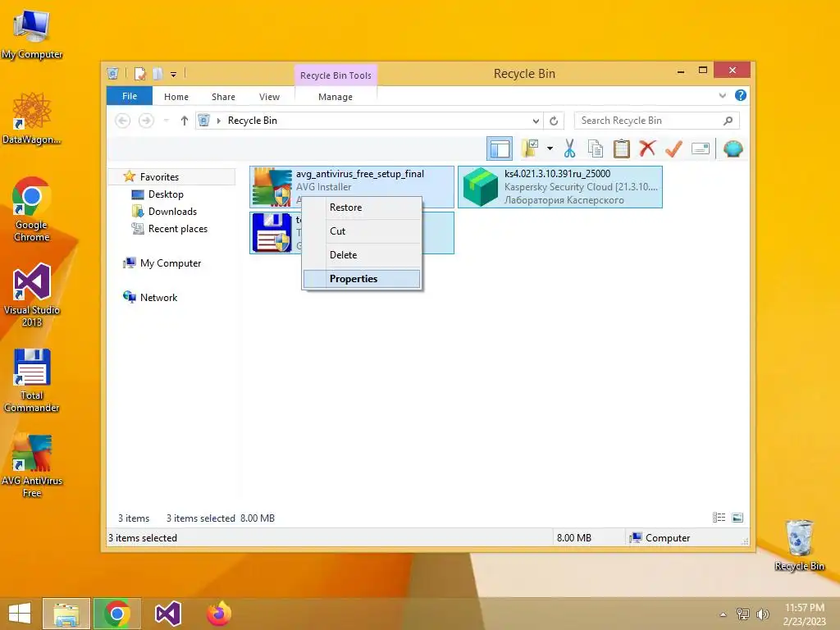Viewport: 840px width, 630px height.
Task: Open the Start button
Action: (x=20, y=614)
